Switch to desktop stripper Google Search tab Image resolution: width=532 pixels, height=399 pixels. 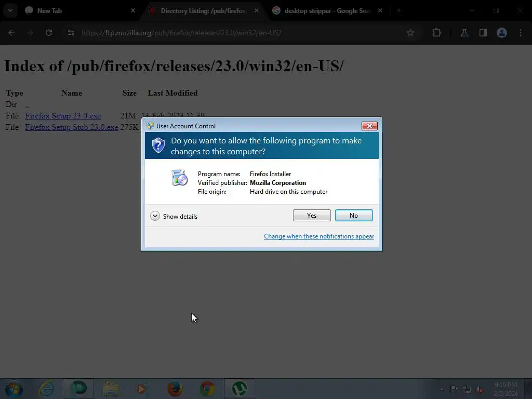click(x=327, y=11)
